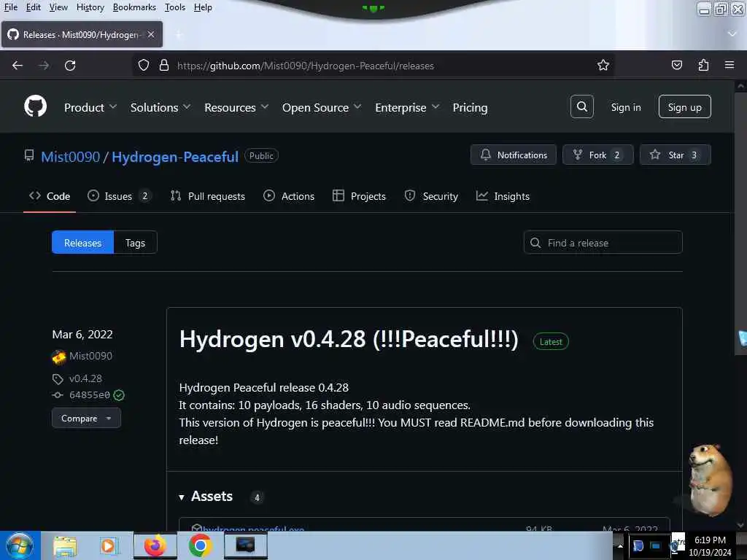
Task: Open the Firefox hamburger application menu
Action: (x=729, y=65)
